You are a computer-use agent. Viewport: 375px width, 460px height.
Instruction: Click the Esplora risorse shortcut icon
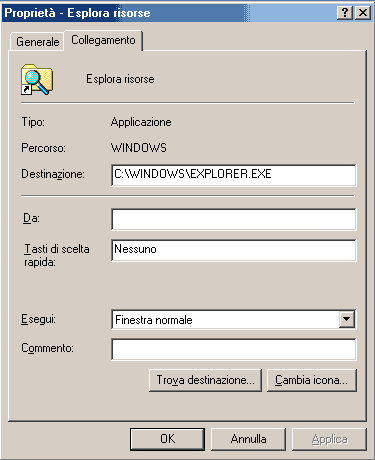(x=37, y=80)
